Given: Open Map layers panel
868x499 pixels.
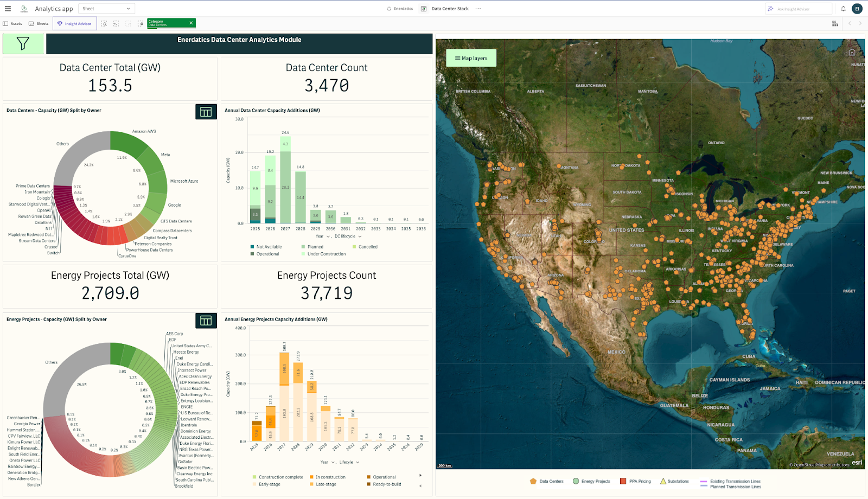Looking at the screenshot, I should tap(471, 58).
